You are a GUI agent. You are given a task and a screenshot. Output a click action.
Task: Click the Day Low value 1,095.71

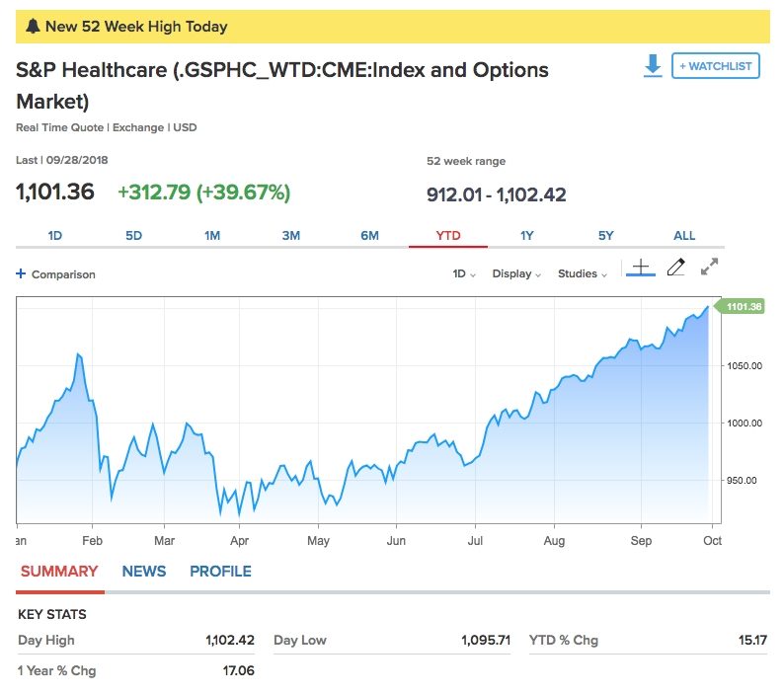pyautogui.click(x=486, y=640)
